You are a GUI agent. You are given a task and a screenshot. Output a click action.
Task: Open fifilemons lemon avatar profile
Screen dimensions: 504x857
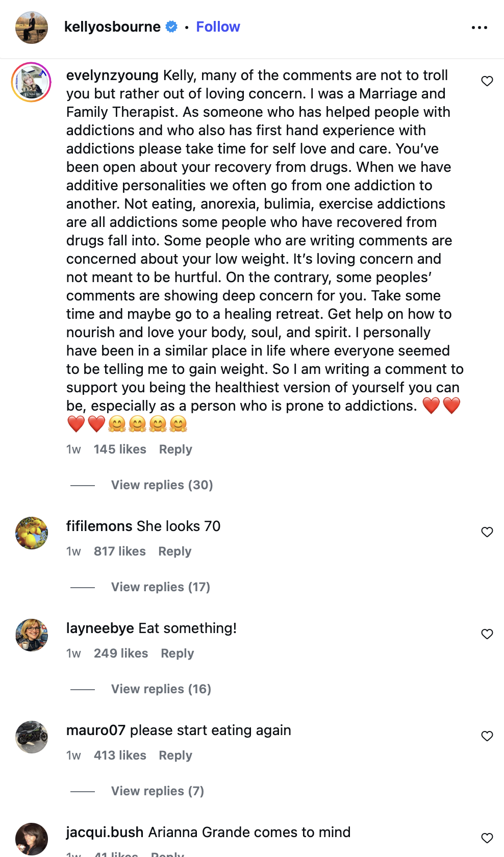(32, 533)
